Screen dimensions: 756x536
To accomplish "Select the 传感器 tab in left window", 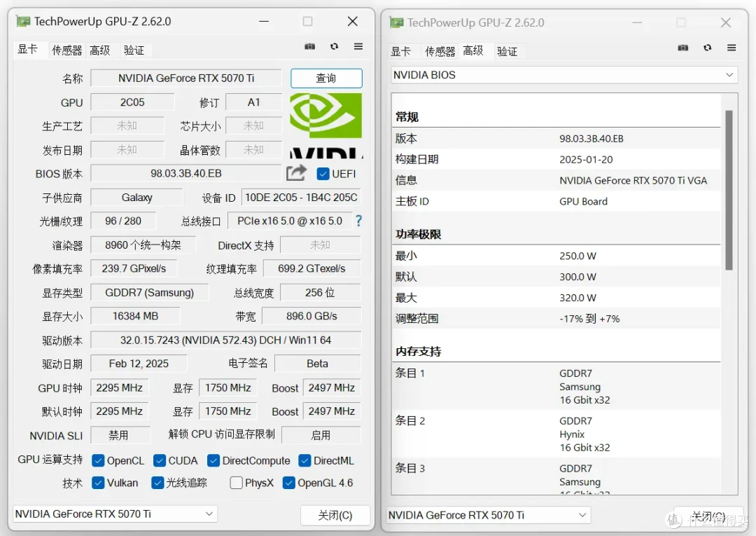I will coord(66,50).
